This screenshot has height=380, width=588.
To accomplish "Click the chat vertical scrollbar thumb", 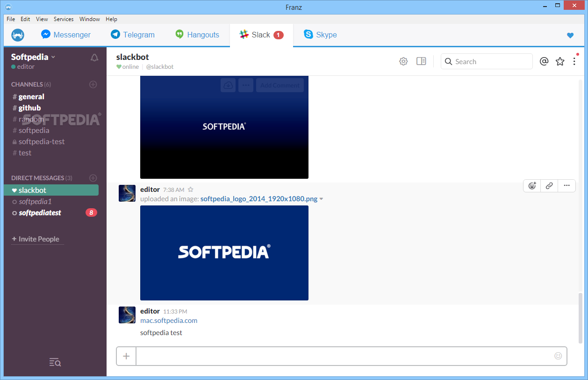I will tap(581, 318).
